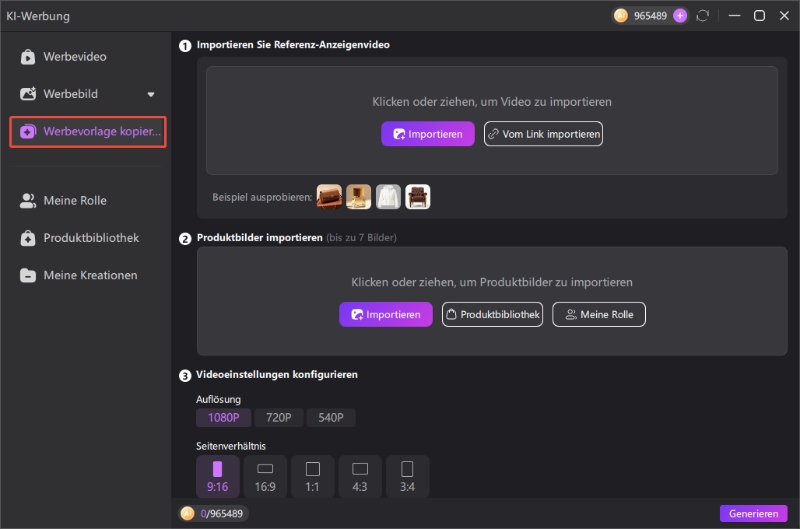This screenshot has height=529, width=800.
Task: Click the credits value 965489 in title bar
Action: click(x=650, y=16)
